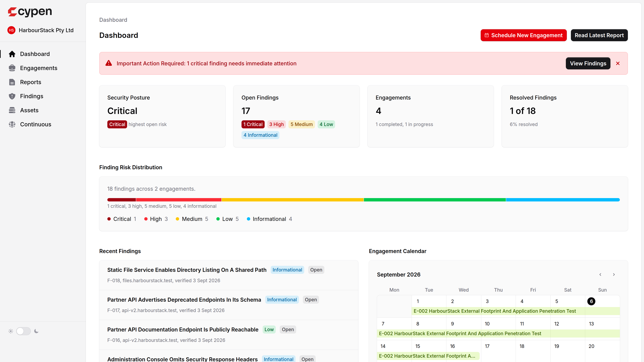
Task: Click '18 findings across 2 engagements.' text
Action: pyautogui.click(x=151, y=189)
